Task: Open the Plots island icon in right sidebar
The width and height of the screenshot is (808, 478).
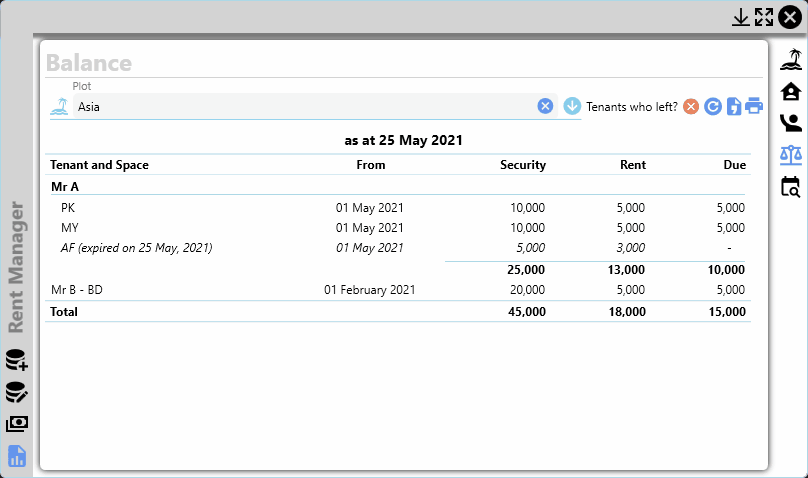Action: (x=791, y=60)
